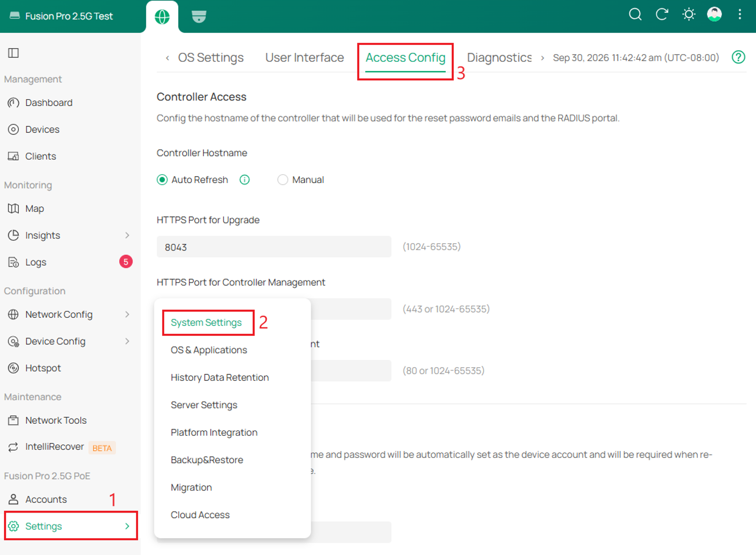This screenshot has height=555, width=756.
Task: Select the Manual radio button
Action: [x=282, y=180]
